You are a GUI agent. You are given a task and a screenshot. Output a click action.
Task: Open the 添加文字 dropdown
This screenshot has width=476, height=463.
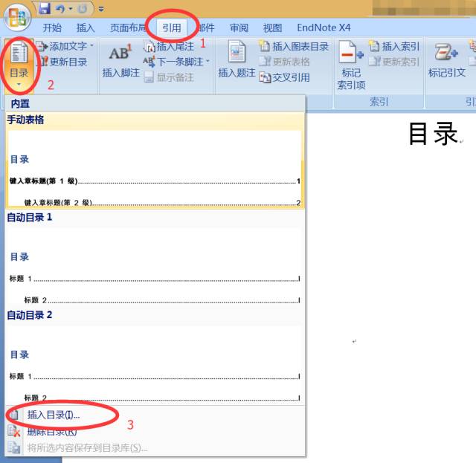(x=65, y=46)
